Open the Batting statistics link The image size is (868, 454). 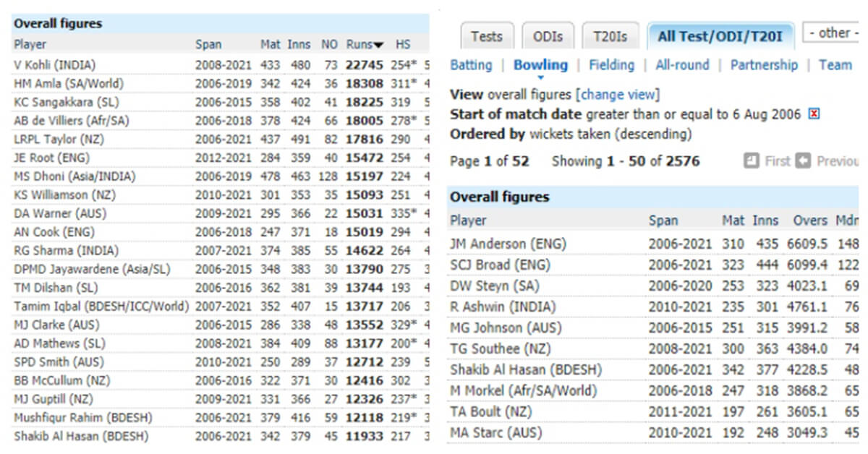point(471,65)
